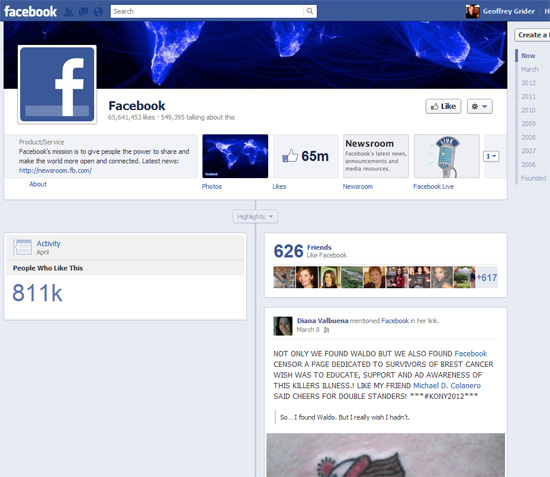Image resolution: width=550 pixels, height=477 pixels.
Task: Jump to March on timeline
Action: tap(529, 69)
